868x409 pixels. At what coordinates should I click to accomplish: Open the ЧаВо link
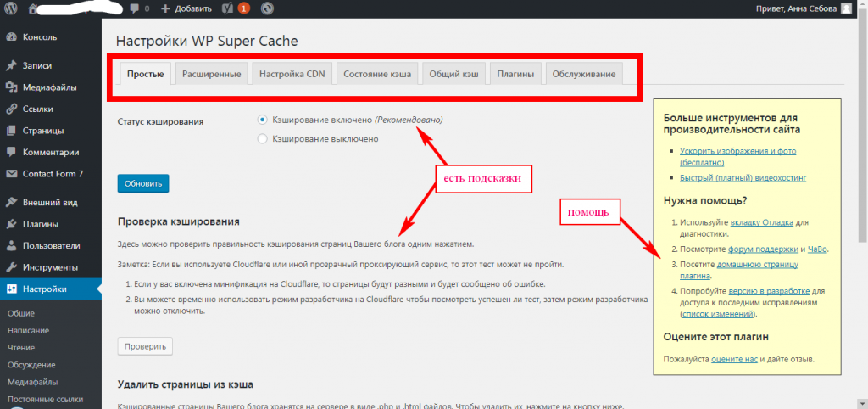pos(817,249)
